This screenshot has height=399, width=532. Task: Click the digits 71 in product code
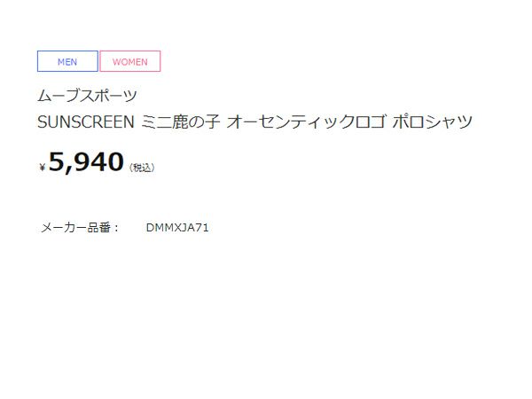tap(201, 227)
